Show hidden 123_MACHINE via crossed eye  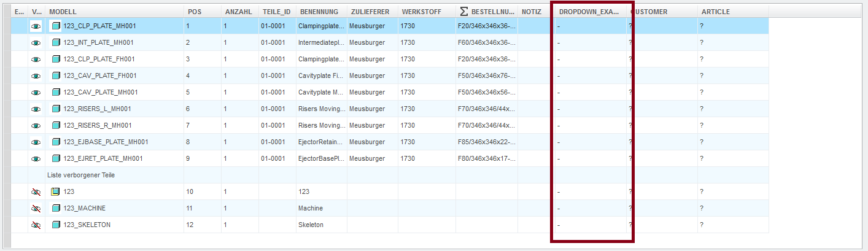click(x=36, y=209)
